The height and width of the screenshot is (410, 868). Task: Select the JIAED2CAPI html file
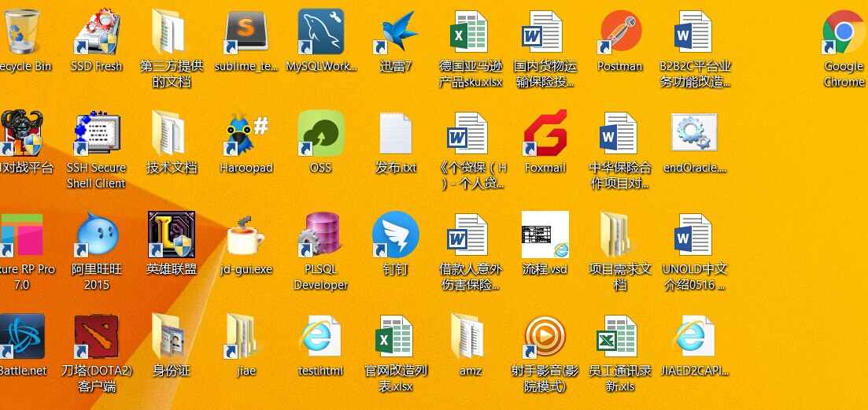coord(694,336)
